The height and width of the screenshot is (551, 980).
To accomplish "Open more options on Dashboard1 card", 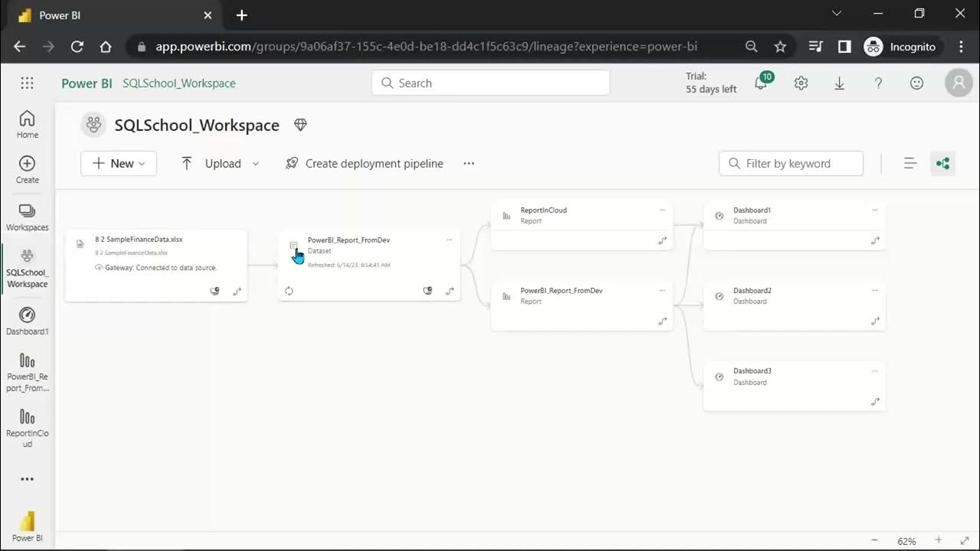I will (875, 210).
